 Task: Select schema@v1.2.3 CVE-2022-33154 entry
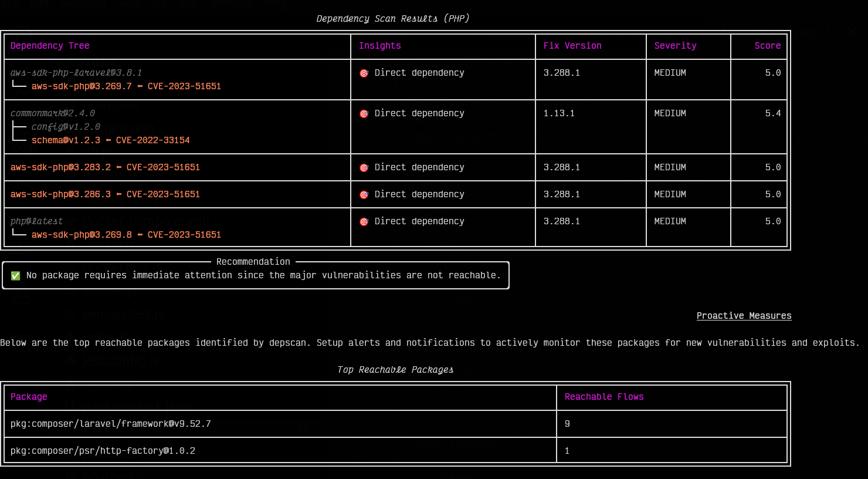(110, 140)
